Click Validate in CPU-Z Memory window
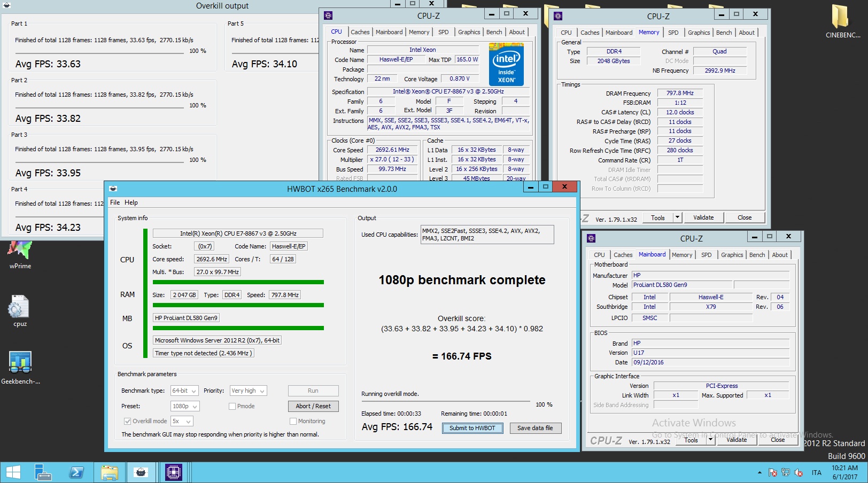868x483 pixels. (x=703, y=217)
